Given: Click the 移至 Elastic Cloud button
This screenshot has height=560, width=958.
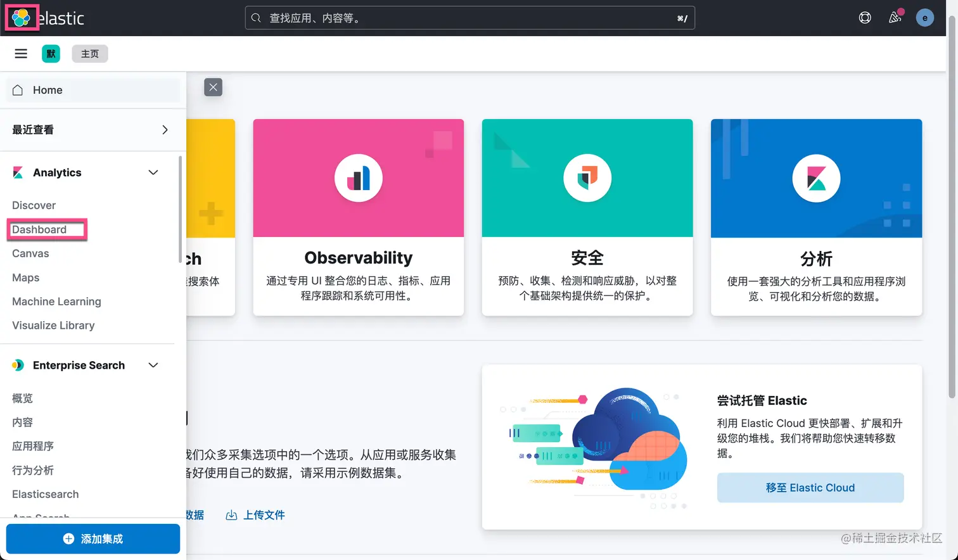Looking at the screenshot, I should click(810, 488).
